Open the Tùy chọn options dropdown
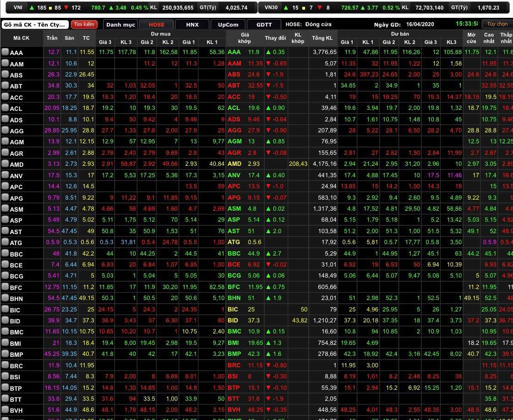Screen dimensions: 513x420 point(497,24)
